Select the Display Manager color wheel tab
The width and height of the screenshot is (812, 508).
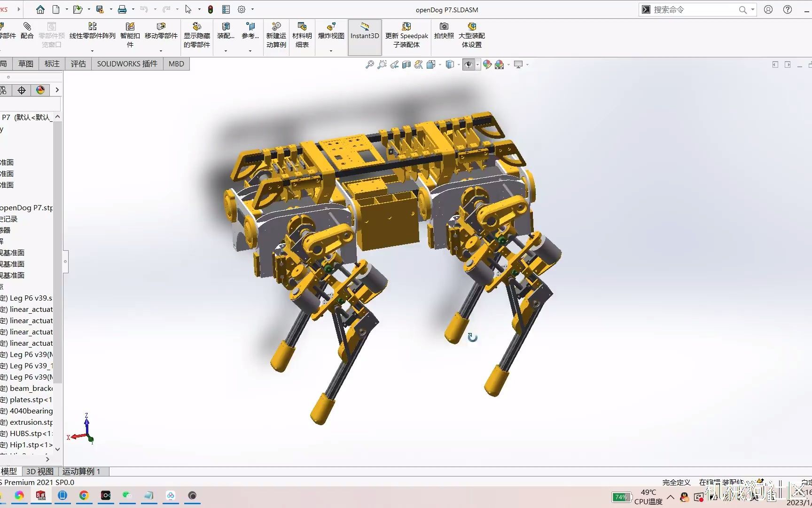pyautogui.click(x=40, y=90)
